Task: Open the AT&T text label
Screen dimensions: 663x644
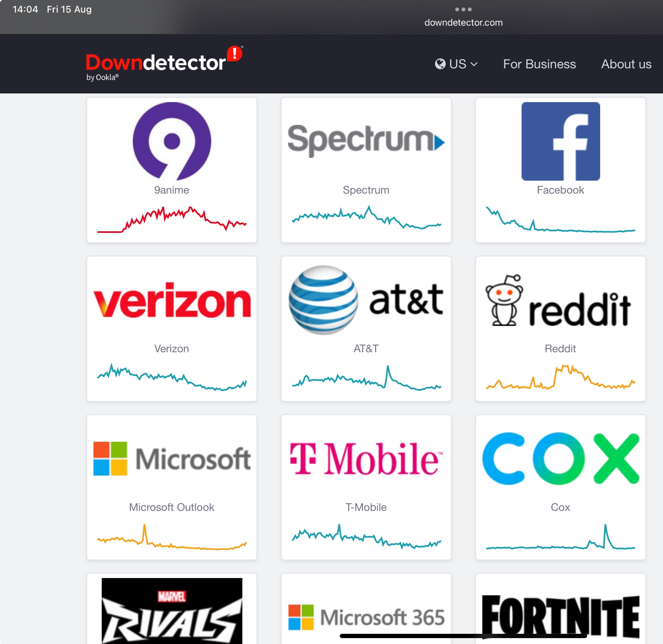Action: click(366, 349)
